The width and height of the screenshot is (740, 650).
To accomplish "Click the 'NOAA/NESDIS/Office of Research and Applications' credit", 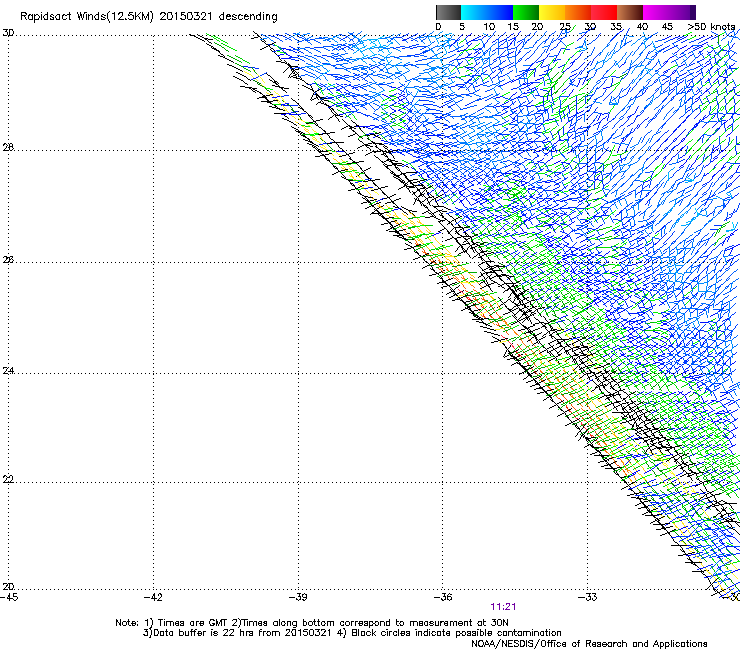I will [589, 644].
